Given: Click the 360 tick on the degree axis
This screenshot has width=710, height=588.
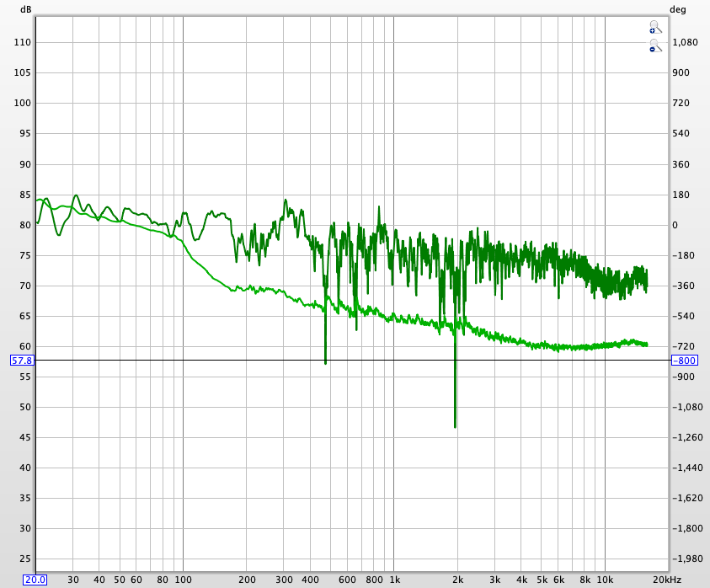Looking at the screenshot, I should tap(681, 164).
